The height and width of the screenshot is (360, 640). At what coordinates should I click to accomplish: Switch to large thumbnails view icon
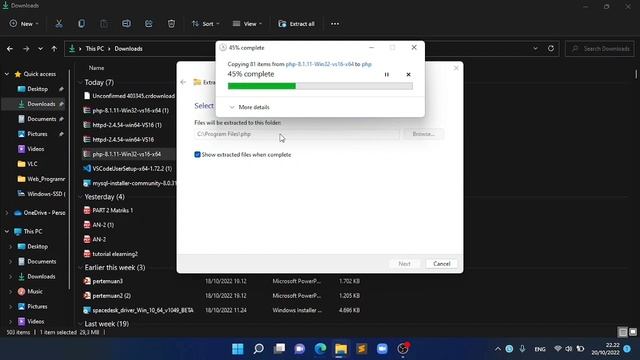tap(633, 332)
